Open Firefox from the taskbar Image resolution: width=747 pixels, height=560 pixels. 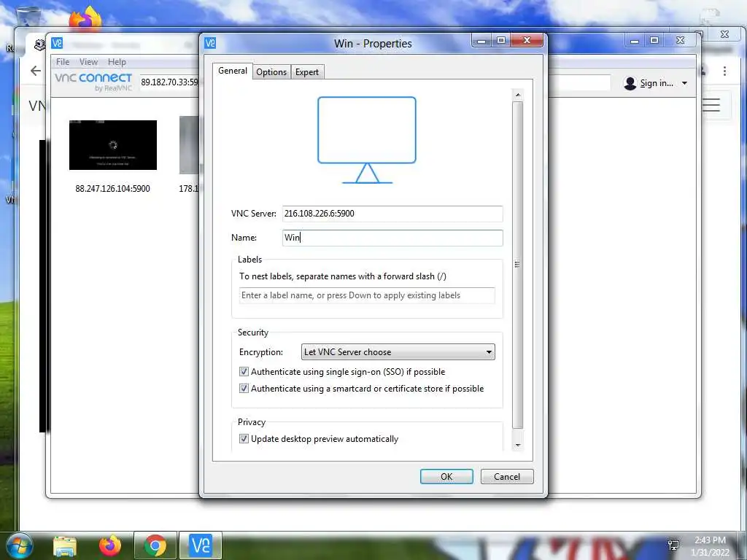[x=109, y=545]
